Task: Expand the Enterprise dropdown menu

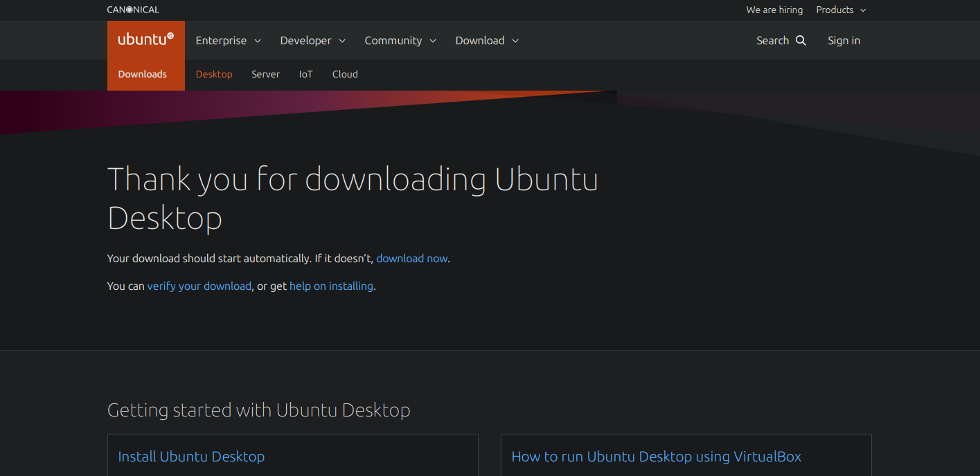Action: click(228, 40)
